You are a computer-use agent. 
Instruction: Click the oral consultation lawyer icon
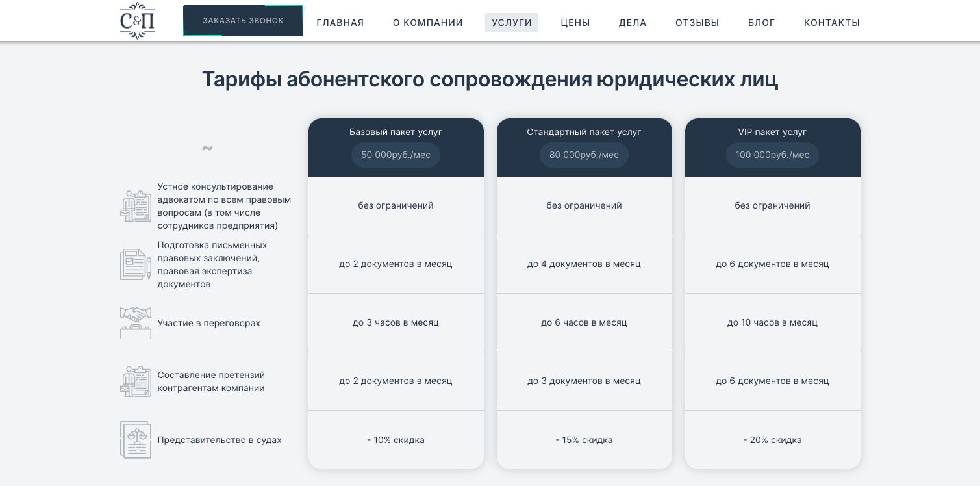click(136, 206)
